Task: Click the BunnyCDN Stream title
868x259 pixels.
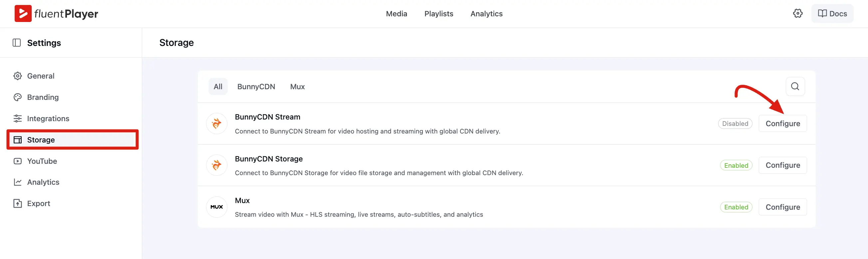Action: pyautogui.click(x=267, y=117)
